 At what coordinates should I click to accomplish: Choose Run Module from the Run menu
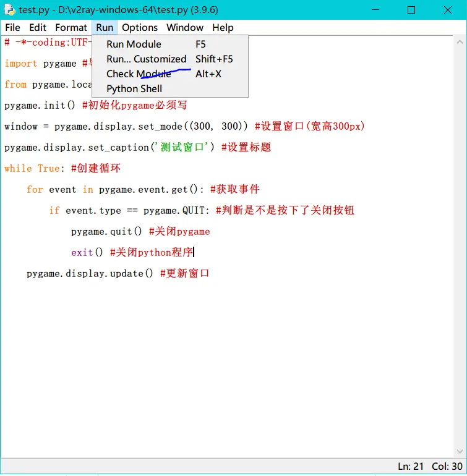(170, 45)
